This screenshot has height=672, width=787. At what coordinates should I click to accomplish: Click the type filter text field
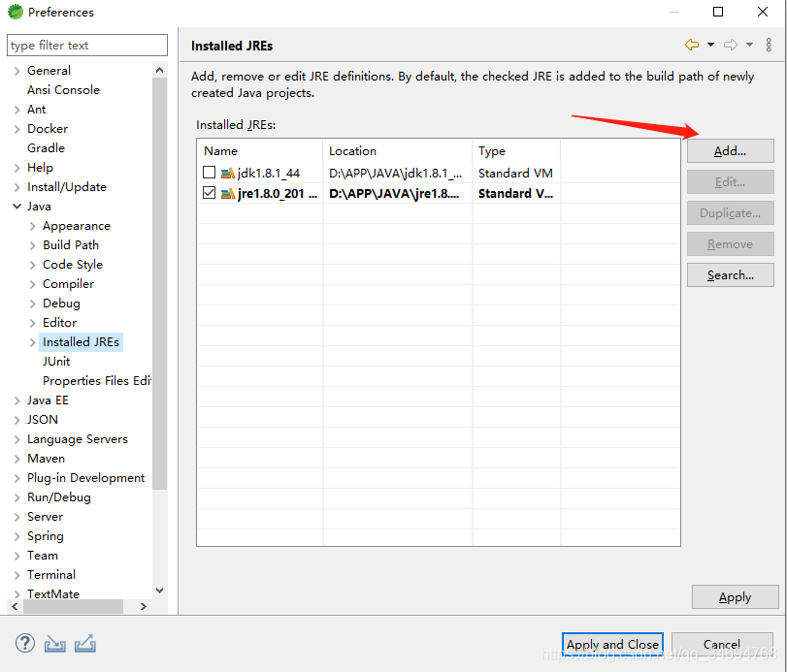click(87, 46)
